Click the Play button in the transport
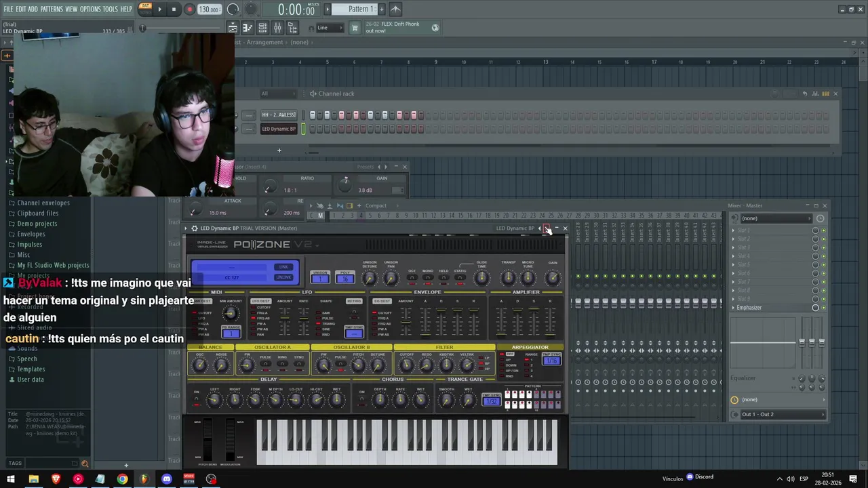Viewport: 868px width, 488px height. [x=159, y=9]
